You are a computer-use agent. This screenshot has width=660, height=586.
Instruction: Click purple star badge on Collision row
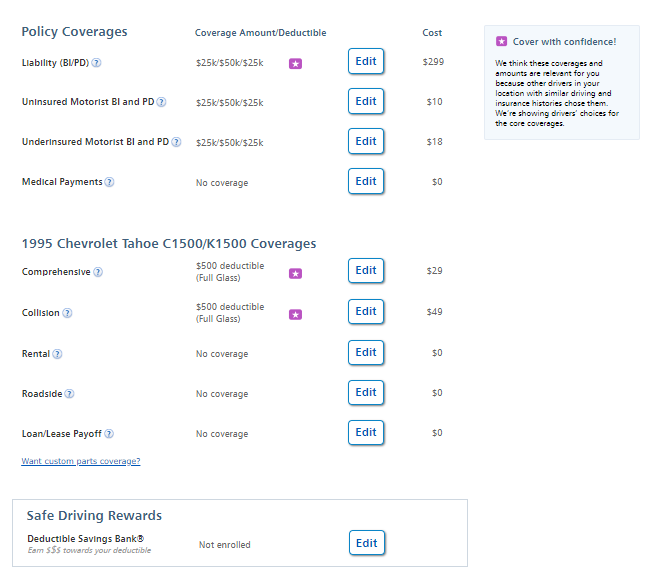[295, 314]
